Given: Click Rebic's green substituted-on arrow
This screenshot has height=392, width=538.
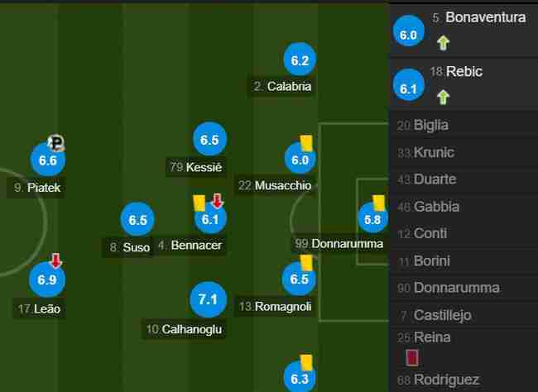Looking at the screenshot, I should click(x=443, y=97).
